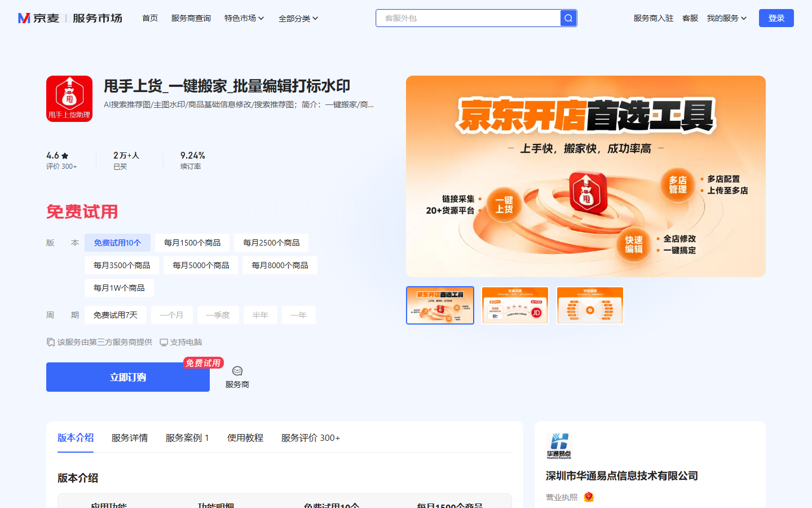Expand 全部分类 dropdown menu
812x508 pixels.
click(298, 18)
